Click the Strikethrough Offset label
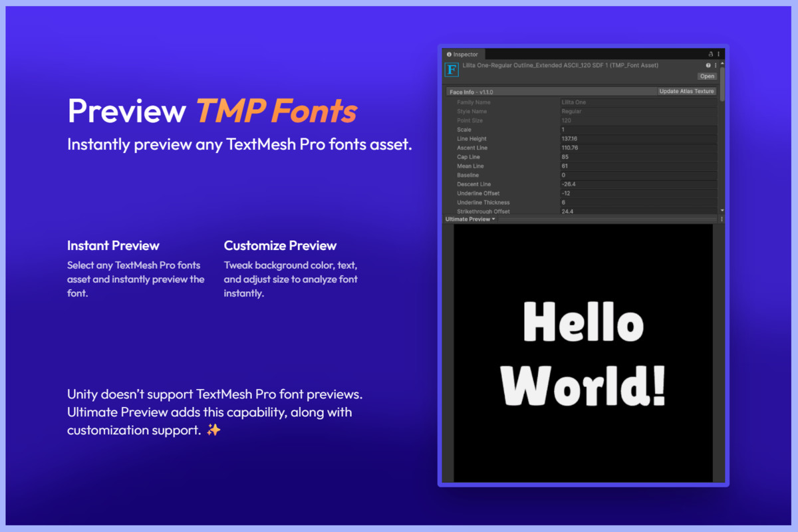Image resolution: width=798 pixels, height=532 pixels. (x=483, y=211)
